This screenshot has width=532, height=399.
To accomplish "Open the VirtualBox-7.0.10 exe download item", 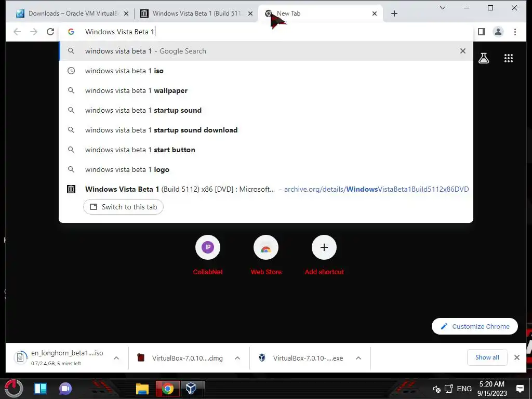I will (x=301, y=358).
